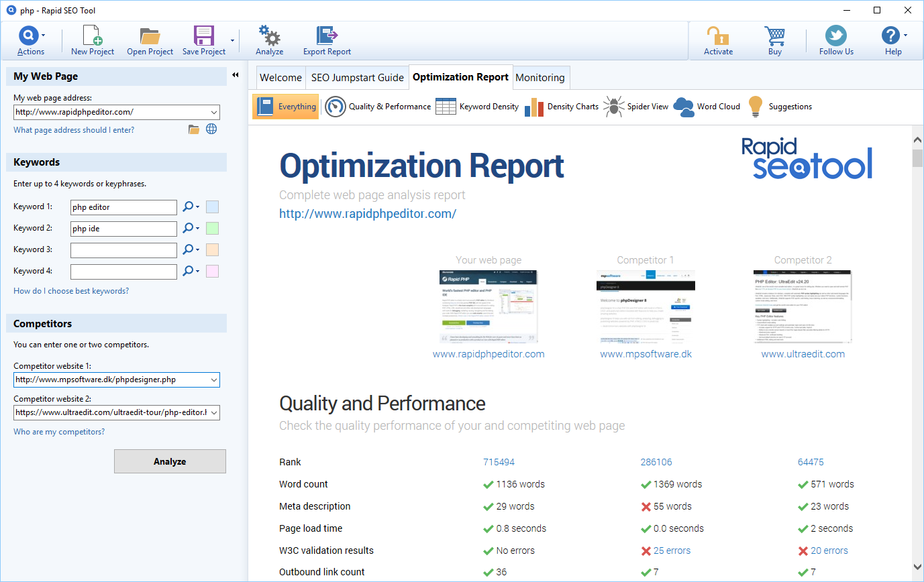
Task: Click the green swatch beside Keyword 2
Action: pos(212,228)
